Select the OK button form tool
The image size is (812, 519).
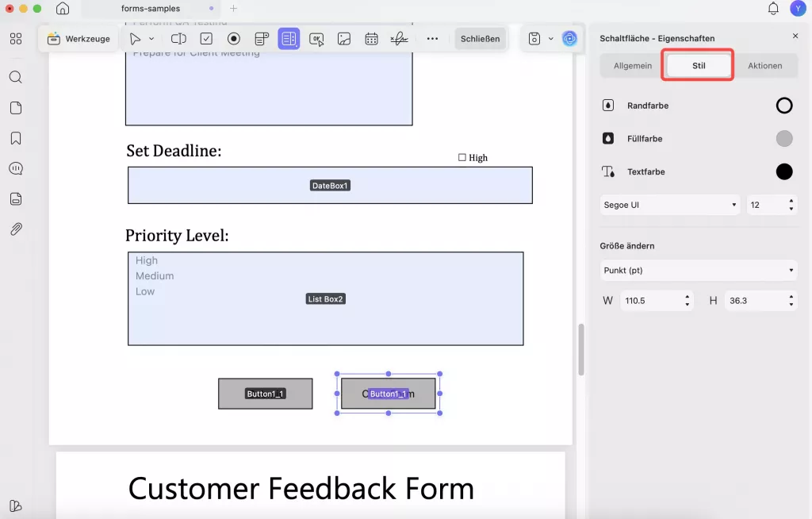316,39
